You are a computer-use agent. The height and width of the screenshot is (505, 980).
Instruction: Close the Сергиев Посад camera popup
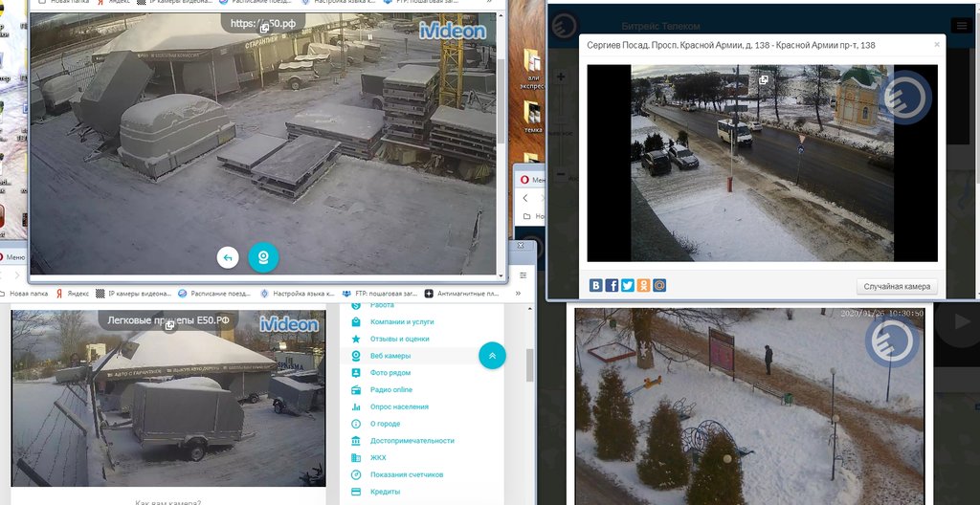936,44
